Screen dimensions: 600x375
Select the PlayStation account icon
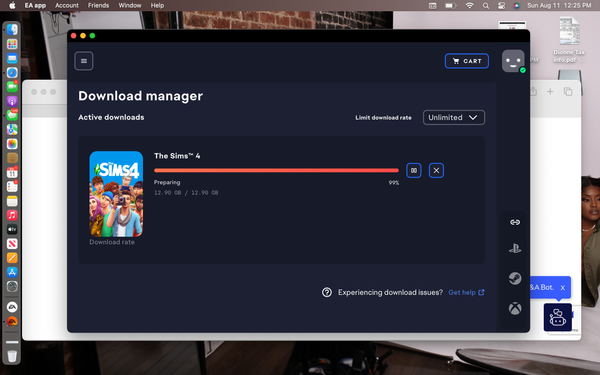[x=515, y=249]
